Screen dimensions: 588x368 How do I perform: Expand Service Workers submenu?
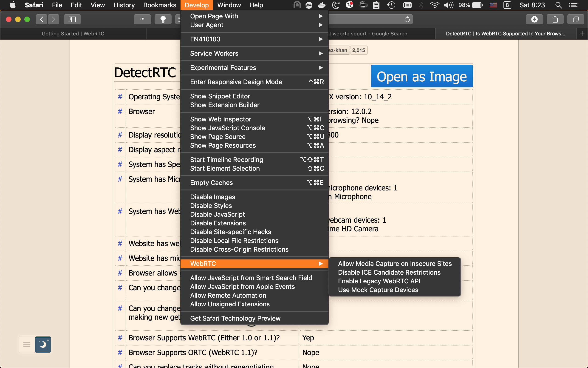point(254,53)
